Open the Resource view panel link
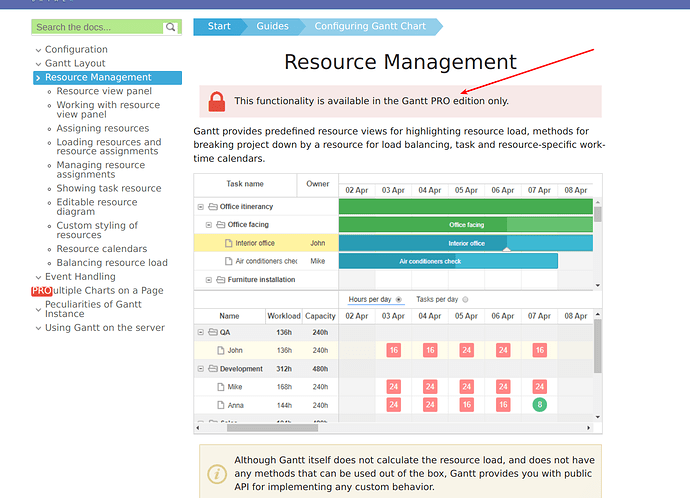 (x=104, y=91)
